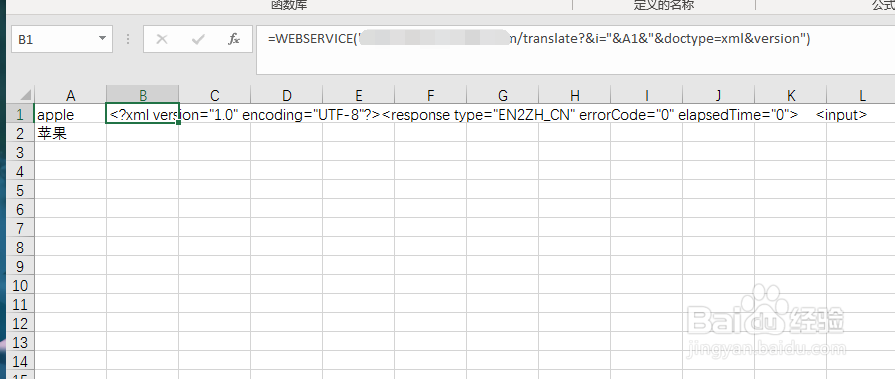The height and width of the screenshot is (379, 895).
Task: Click the Enter checkmark formula icon
Action: 198,39
